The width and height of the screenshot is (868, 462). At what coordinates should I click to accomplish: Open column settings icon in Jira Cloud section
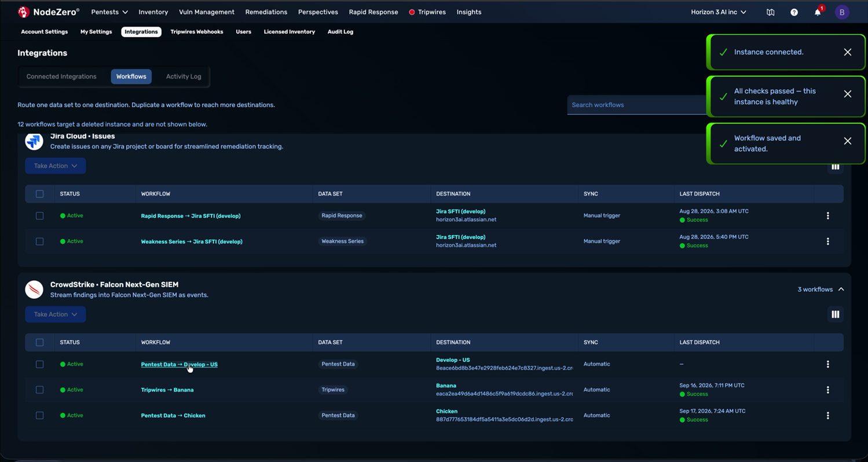coord(835,167)
